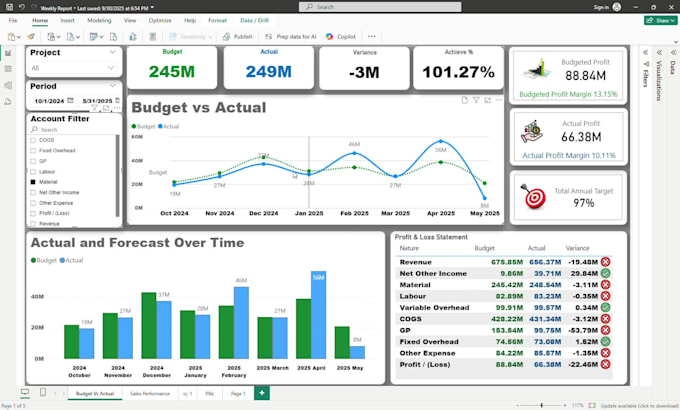Switch to P&L page tab
Image resolution: width=680 pixels, height=410 pixels.
(x=210, y=394)
